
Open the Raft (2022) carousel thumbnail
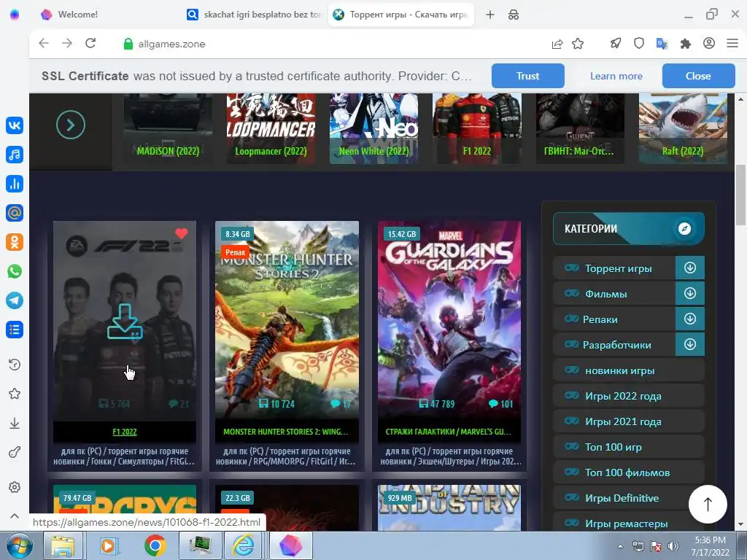click(683, 128)
